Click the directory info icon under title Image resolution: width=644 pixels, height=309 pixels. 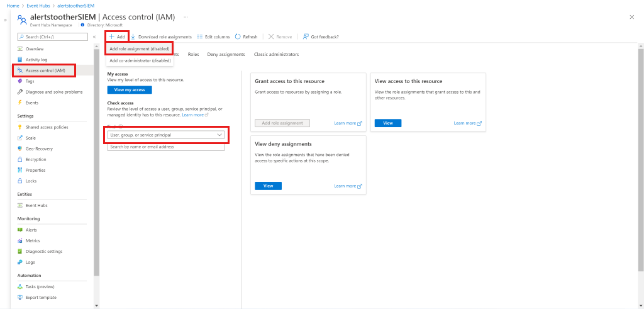point(83,25)
